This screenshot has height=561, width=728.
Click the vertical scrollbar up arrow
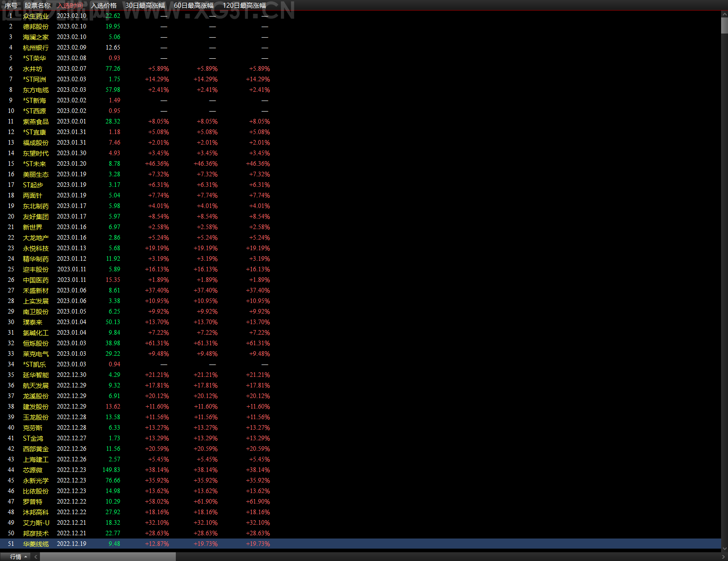[724, 15]
